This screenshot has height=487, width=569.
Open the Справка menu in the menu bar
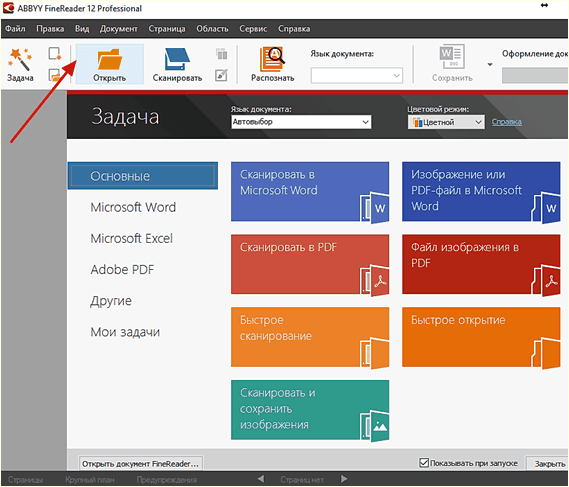pyautogui.click(x=294, y=29)
